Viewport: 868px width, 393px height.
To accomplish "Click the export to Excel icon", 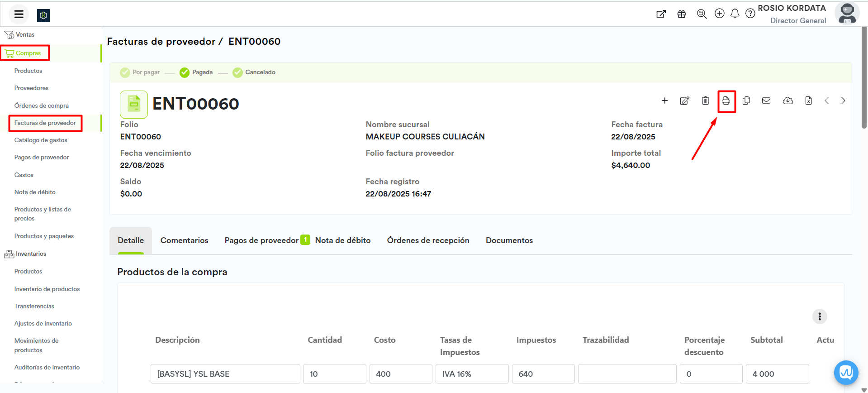I will [x=808, y=101].
